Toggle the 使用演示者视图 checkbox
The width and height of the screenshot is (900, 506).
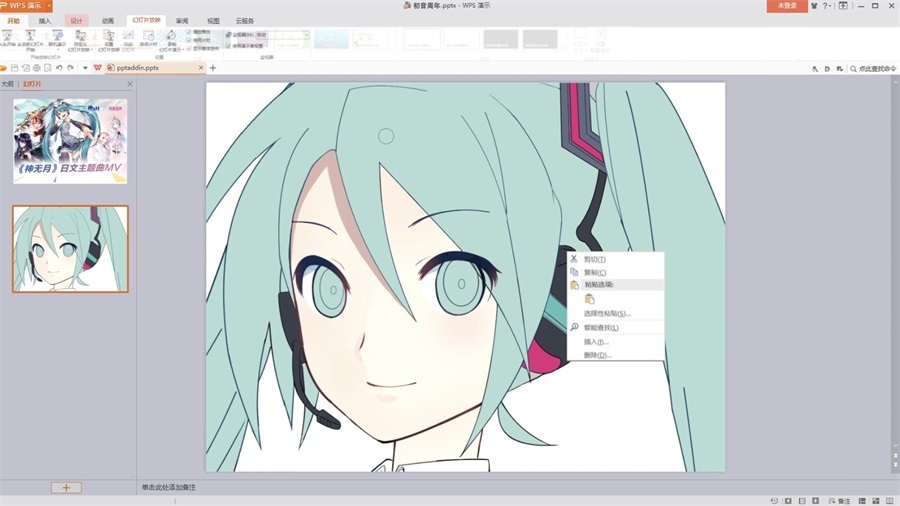point(228,46)
